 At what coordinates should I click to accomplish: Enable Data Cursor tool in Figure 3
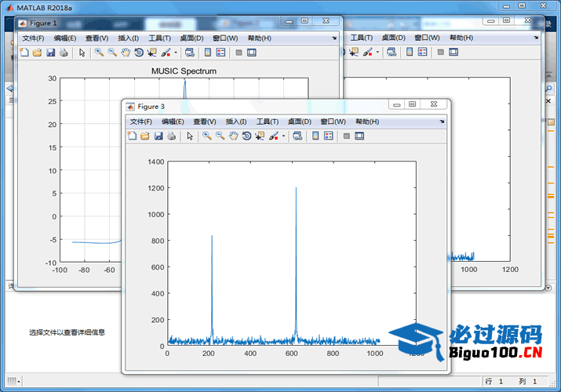(x=259, y=136)
